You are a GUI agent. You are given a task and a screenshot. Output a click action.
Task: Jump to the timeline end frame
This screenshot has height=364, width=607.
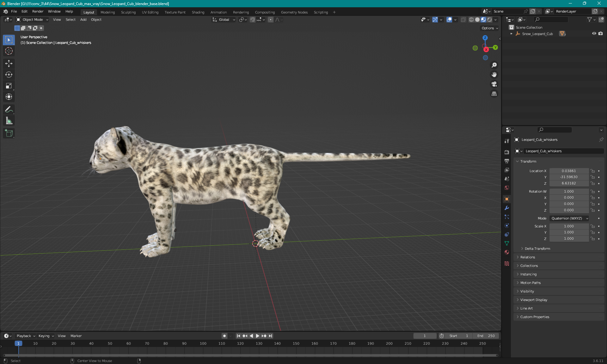pos(270,336)
